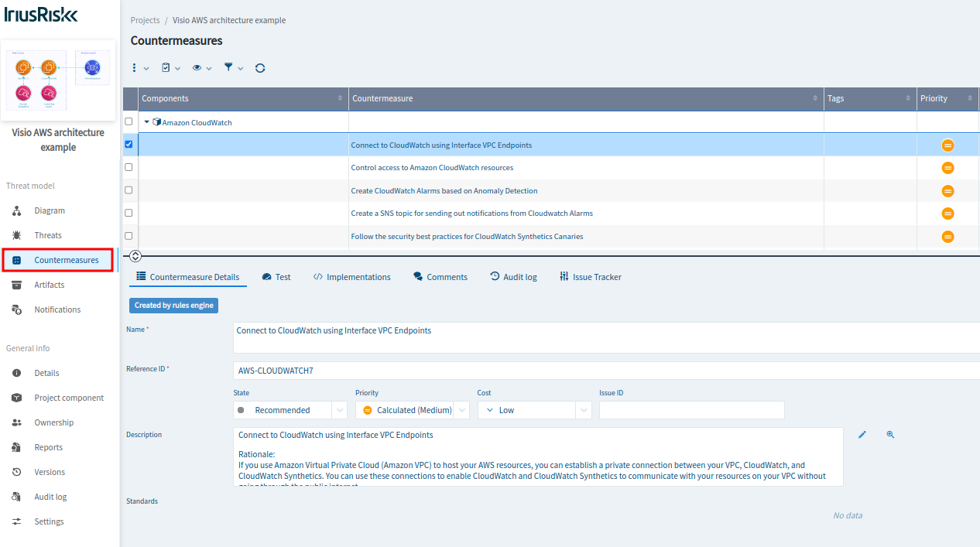Open Threats in the sidebar
980x547 pixels.
click(48, 235)
